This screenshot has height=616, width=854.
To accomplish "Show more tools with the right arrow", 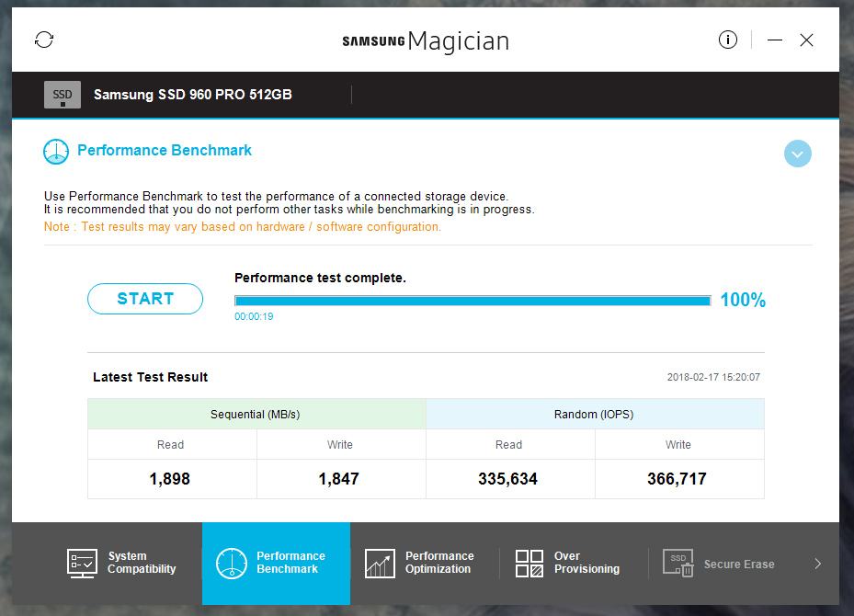I will pyautogui.click(x=817, y=564).
